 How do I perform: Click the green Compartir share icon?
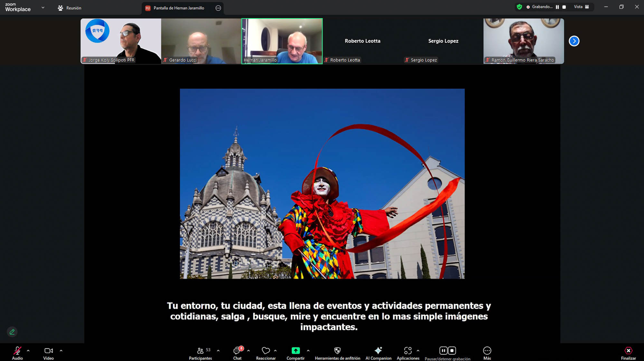coord(295,351)
